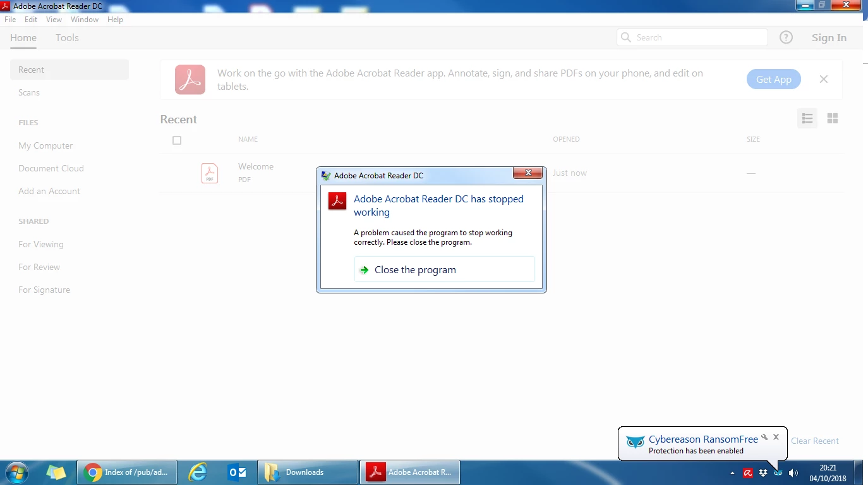Select Recent in the sidebar

[69, 70]
